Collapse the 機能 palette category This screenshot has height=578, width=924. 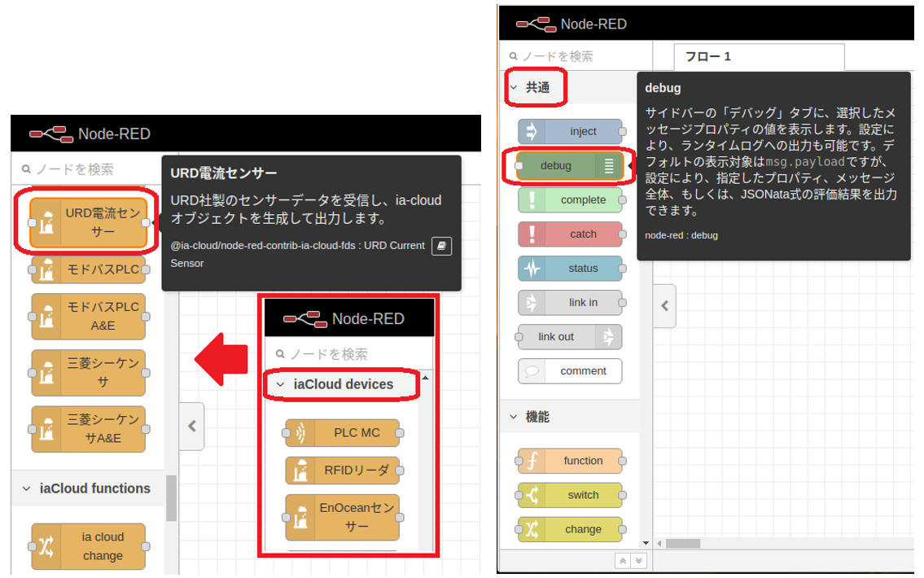[514, 417]
